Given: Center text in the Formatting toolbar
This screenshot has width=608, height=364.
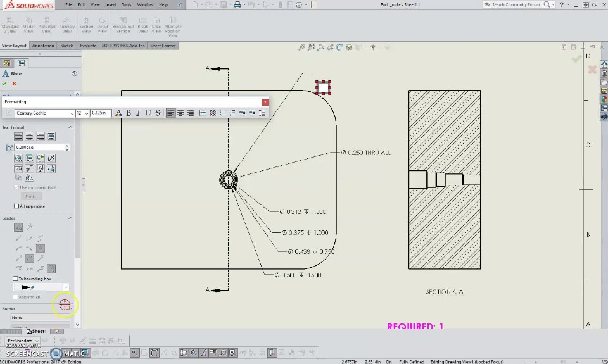Looking at the screenshot, I should (180, 113).
